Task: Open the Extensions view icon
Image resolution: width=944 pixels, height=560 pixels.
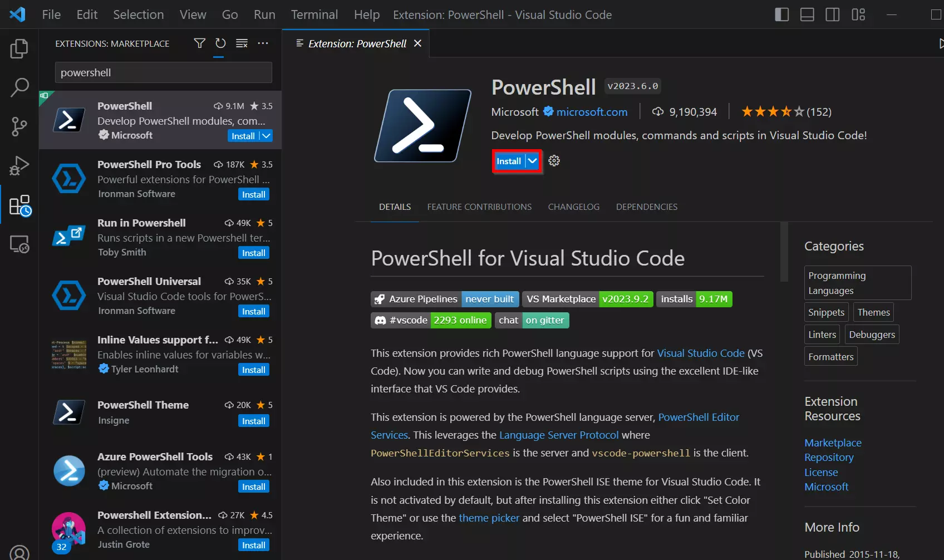Action: pyautogui.click(x=19, y=205)
